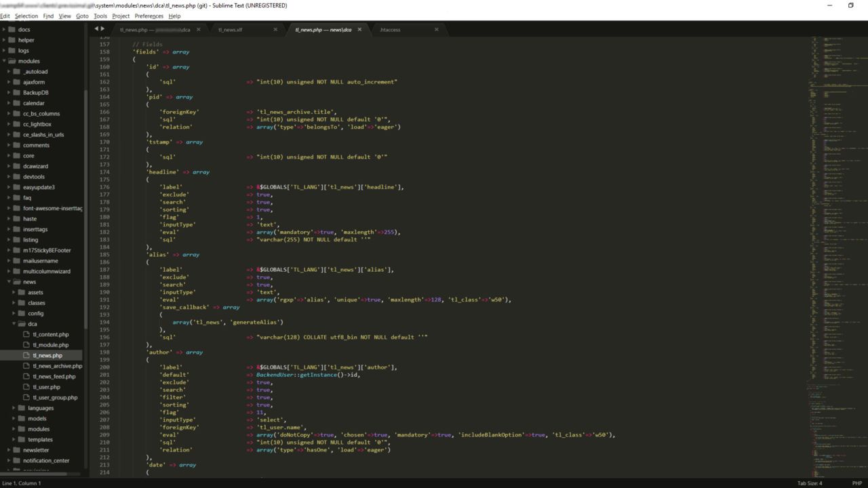The image size is (868, 488).
Task: Collapse the news folder arrow
Action: pos(9,282)
